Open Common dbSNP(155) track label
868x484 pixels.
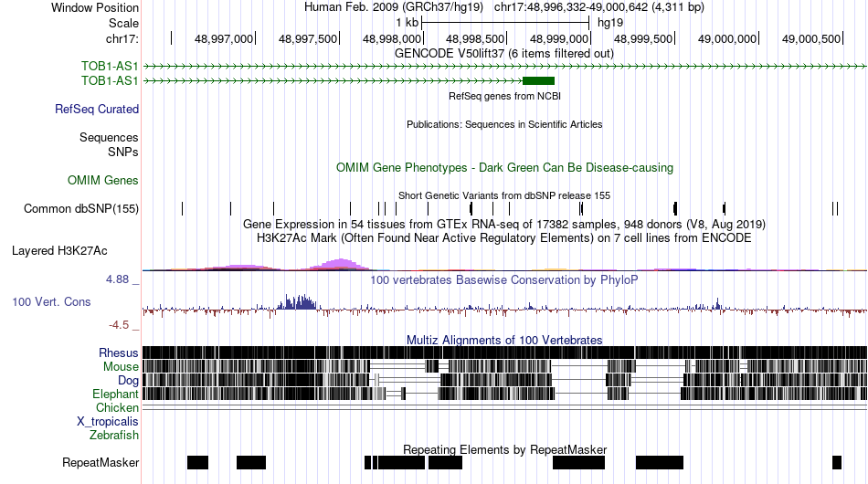[x=81, y=208]
